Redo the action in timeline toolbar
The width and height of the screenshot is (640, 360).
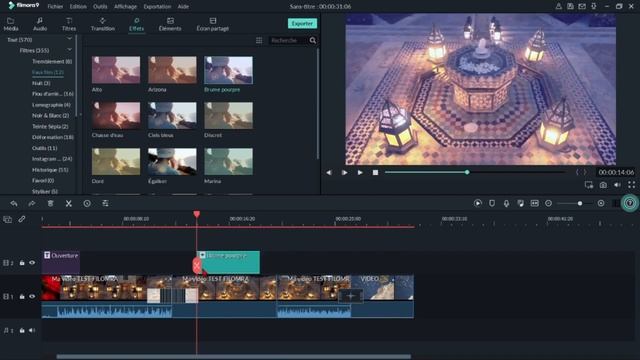[x=32, y=203]
